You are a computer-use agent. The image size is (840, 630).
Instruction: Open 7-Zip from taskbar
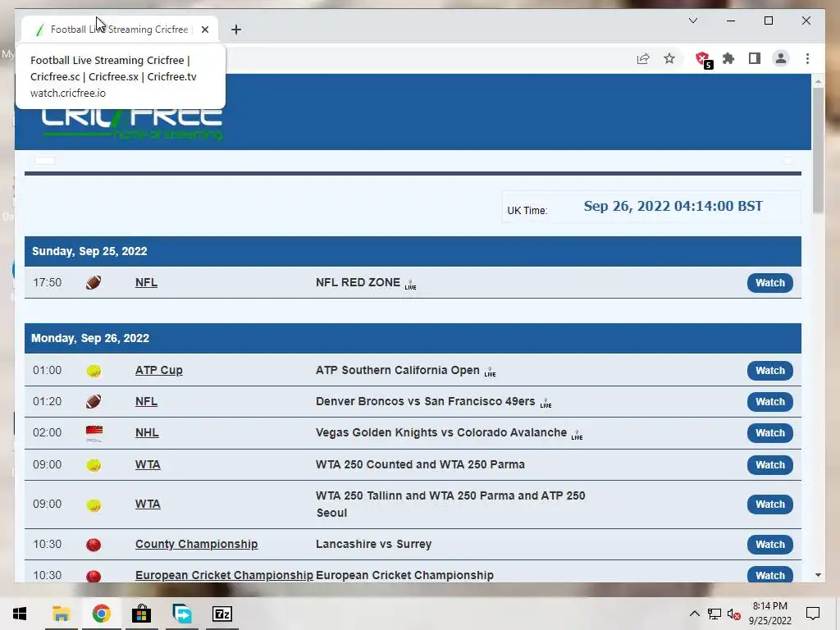pos(221,614)
